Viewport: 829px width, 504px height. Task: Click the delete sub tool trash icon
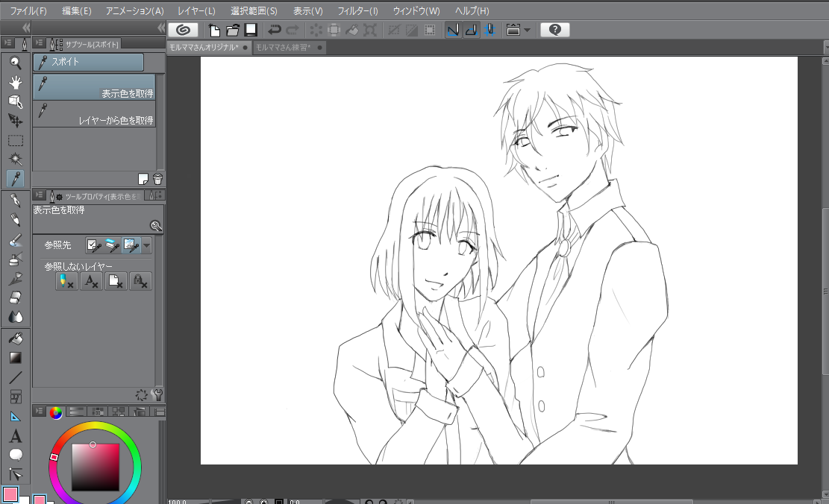(157, 179)
